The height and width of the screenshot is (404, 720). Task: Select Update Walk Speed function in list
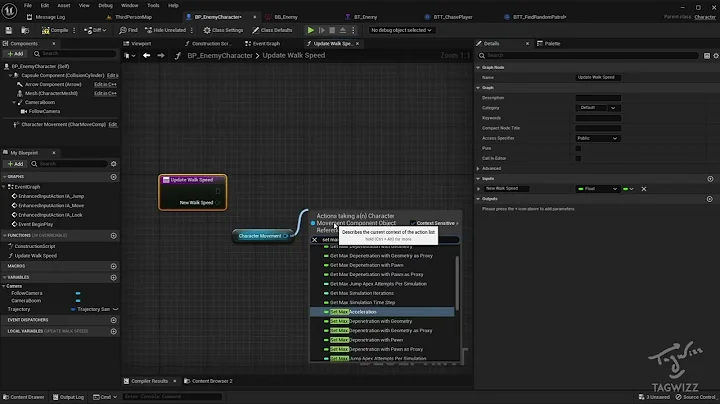point(35,256)
